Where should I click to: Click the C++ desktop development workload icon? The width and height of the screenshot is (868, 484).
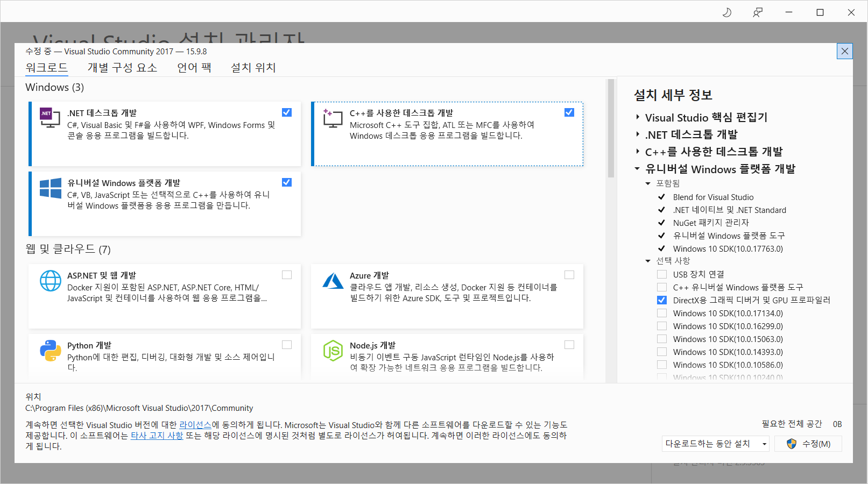click(333, 118)
